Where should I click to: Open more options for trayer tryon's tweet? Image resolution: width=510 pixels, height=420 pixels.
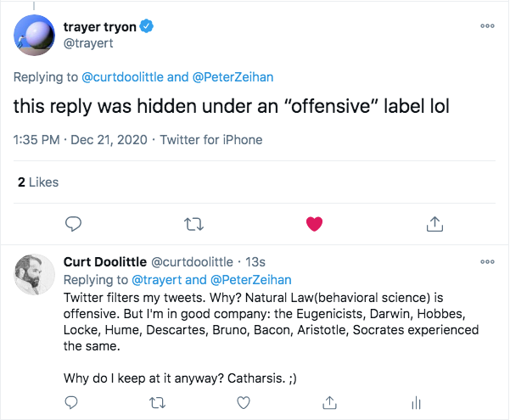tap(486, 26)
